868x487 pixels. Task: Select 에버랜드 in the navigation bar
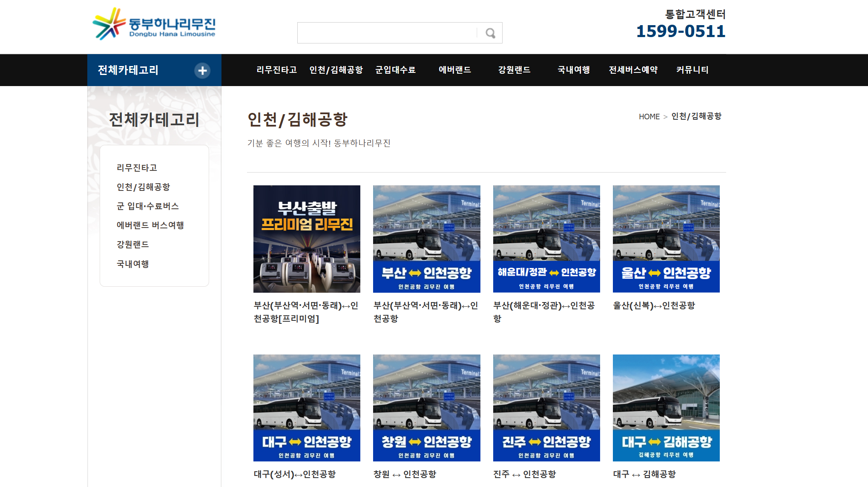pyautogui.click(x=454, y=70)
